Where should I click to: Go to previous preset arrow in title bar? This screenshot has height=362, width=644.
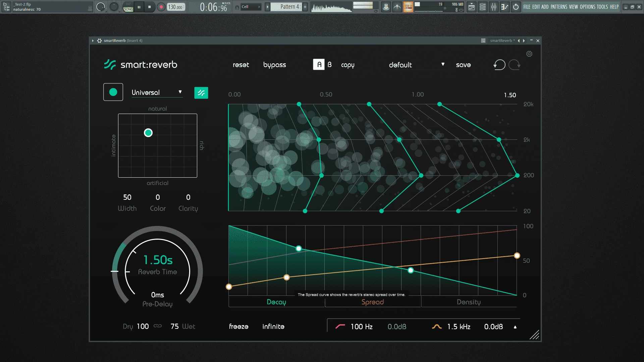519,41
